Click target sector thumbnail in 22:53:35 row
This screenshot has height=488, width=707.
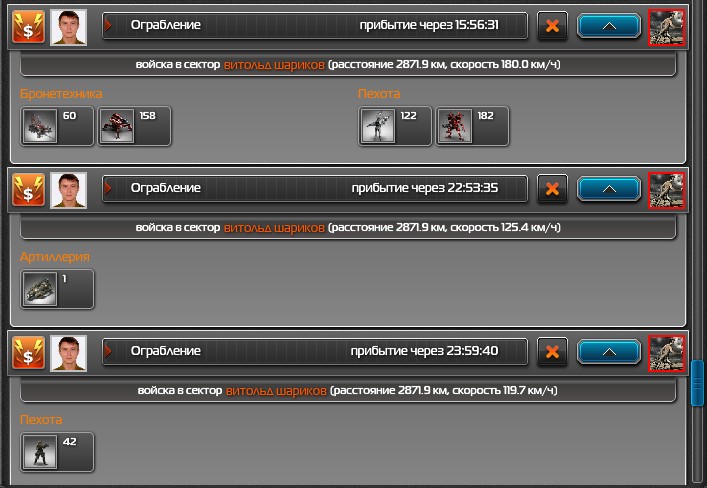pyautogui.click(x=666, y=190)
